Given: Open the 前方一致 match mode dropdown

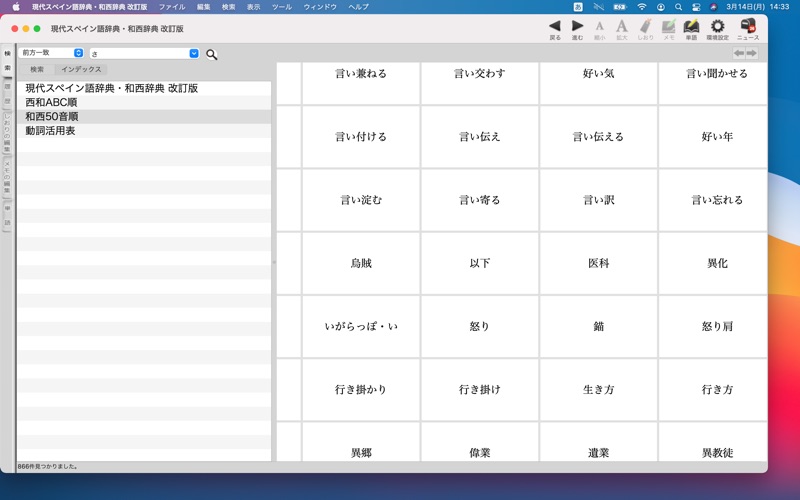Looking at the screenshot, I should (51, 53).
